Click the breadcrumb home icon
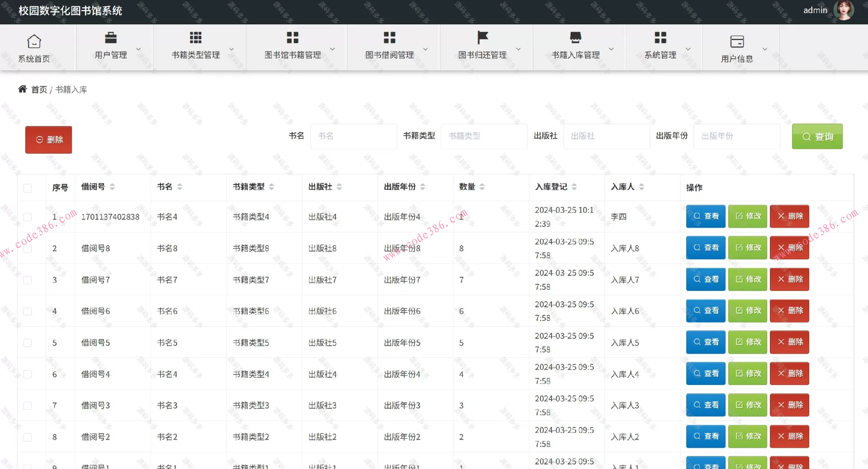Viewport: 868px width, 469px height. [22, 89]
